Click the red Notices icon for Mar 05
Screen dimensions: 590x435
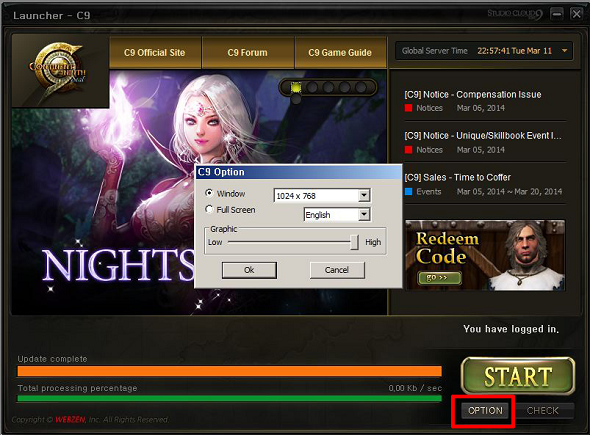point(408,150)
